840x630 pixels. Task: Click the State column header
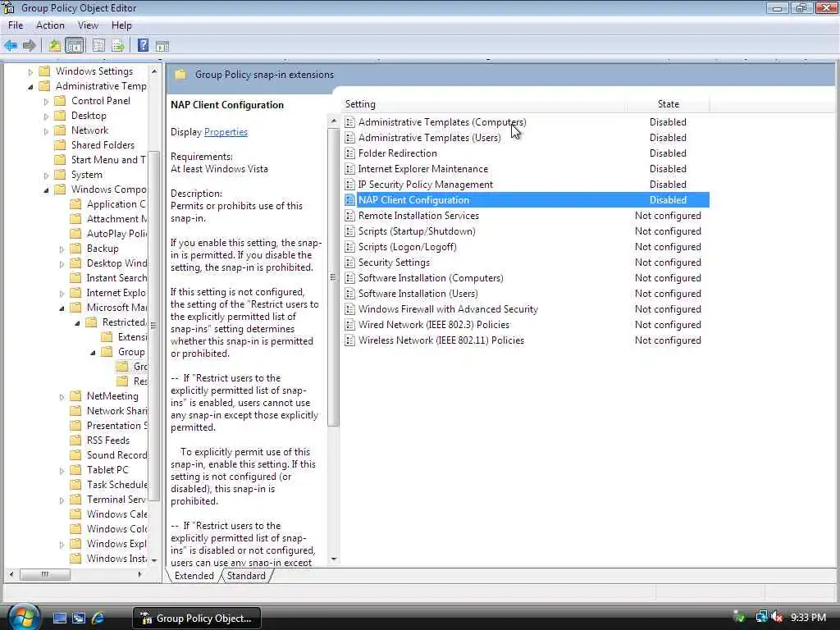click(x=668, y=104)
